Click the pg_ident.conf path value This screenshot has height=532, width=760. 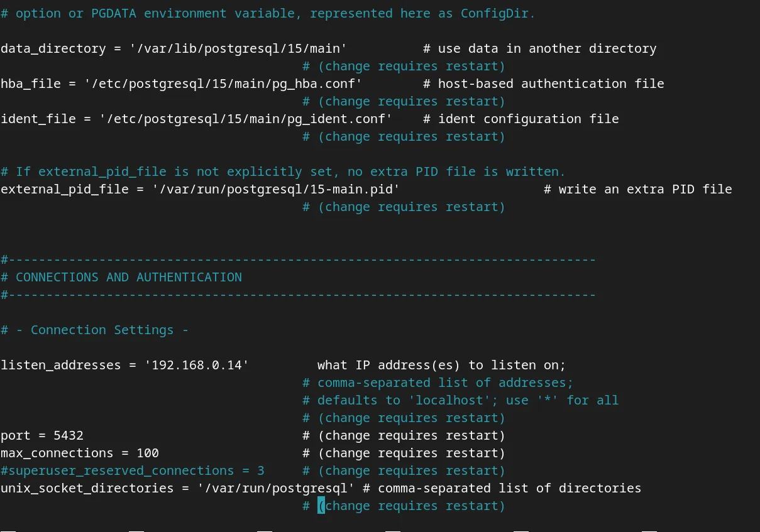pyautogui.click(x=245, y=119)
